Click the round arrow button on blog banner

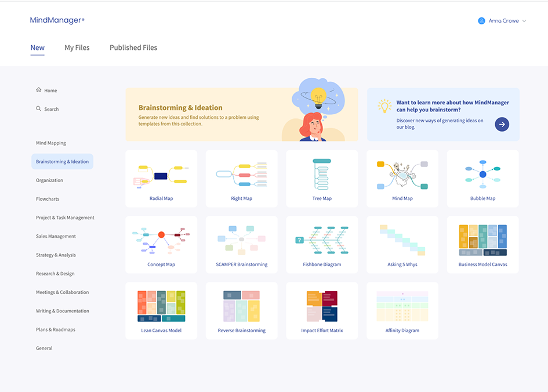[x=502, y=124]
